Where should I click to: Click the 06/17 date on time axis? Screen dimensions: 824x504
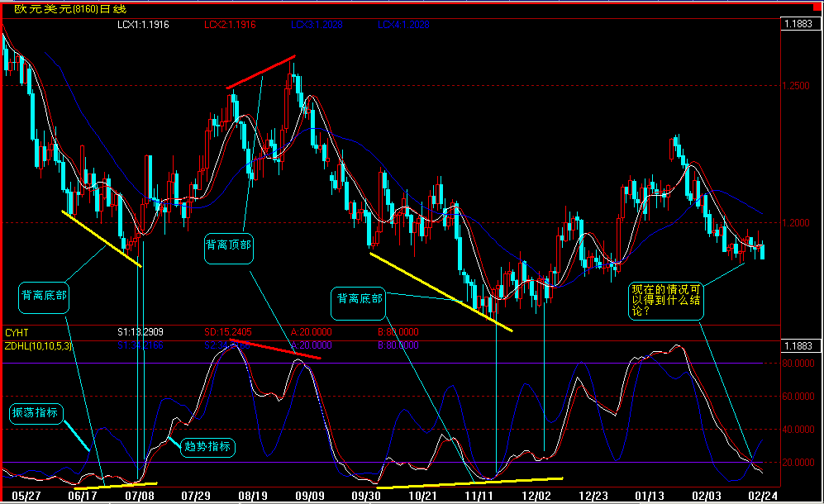point(83,496)
